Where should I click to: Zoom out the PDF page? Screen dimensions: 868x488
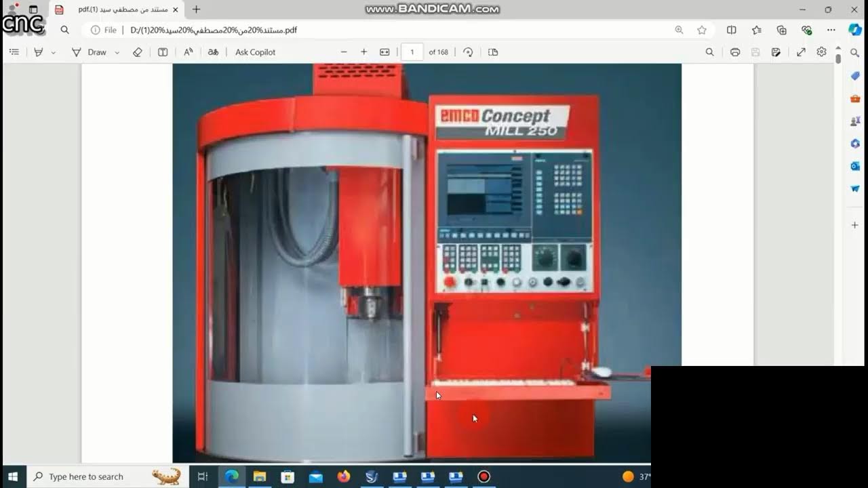click(344, 52)
